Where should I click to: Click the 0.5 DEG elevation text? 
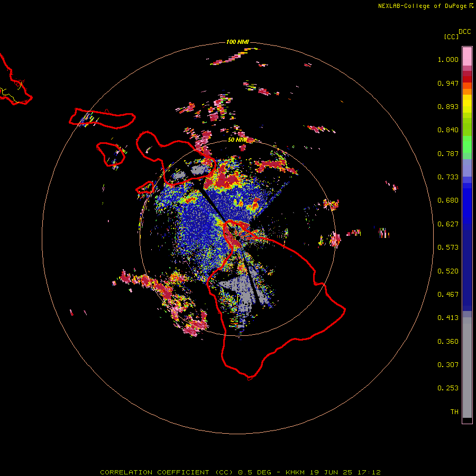pyautogui.click(x=254, y=472)
